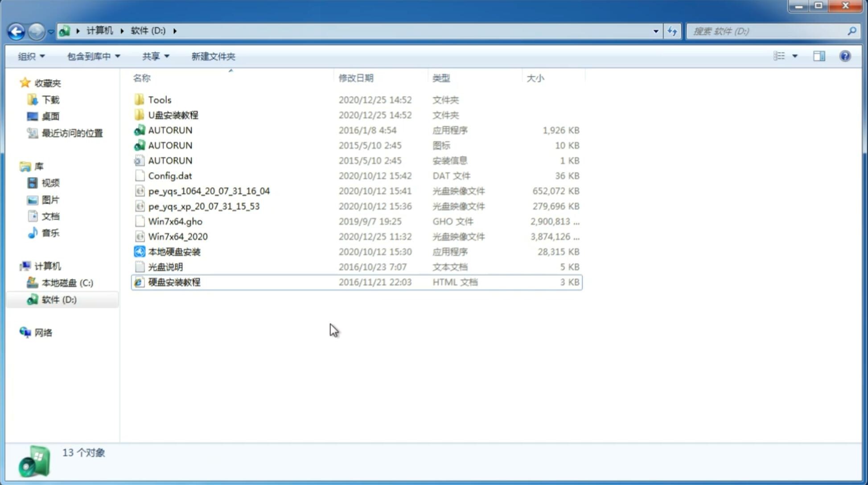
Task: Open 光盘说明 text document
Action: tap(165, 266)
